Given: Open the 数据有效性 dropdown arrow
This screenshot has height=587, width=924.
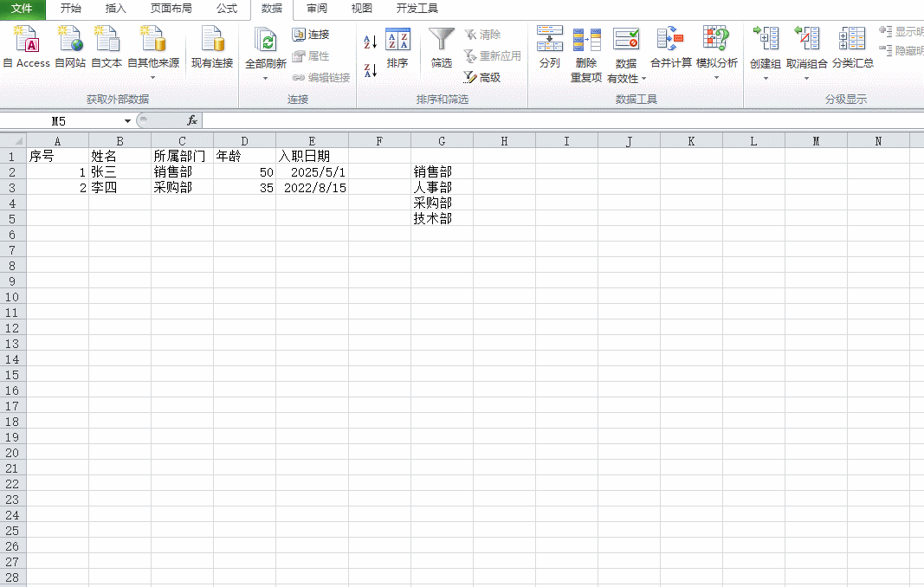Looking at the screenshot, I should (643, 79).
